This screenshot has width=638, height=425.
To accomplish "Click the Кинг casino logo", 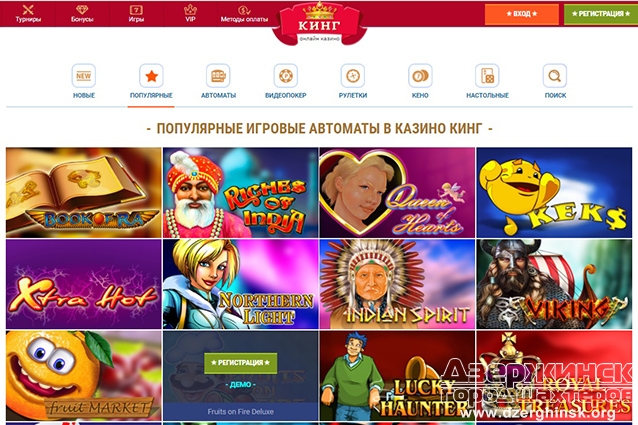I will [319, 23].
